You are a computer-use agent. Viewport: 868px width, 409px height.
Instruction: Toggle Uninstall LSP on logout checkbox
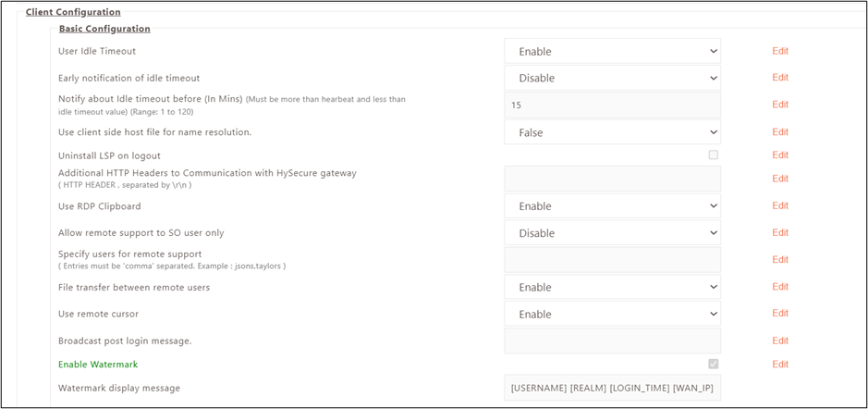coord(714,155)
